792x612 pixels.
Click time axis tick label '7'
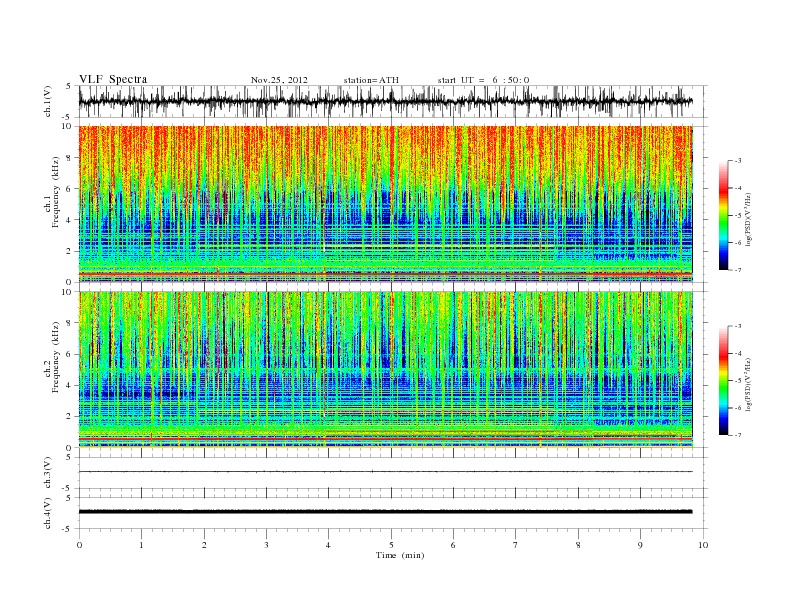[516, 545]
